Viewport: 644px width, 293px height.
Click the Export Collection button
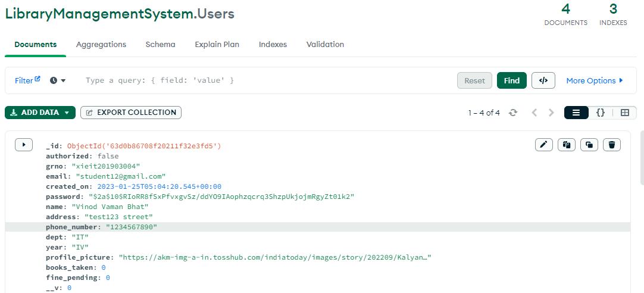(x=131, y=113)
